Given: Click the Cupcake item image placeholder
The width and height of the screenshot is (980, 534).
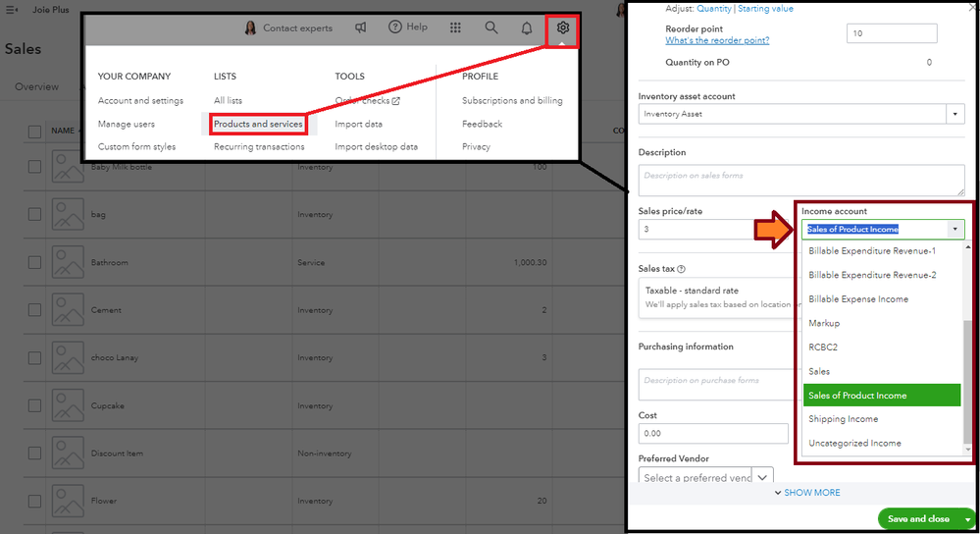Looking at the screenshot, I should (68, 405).
